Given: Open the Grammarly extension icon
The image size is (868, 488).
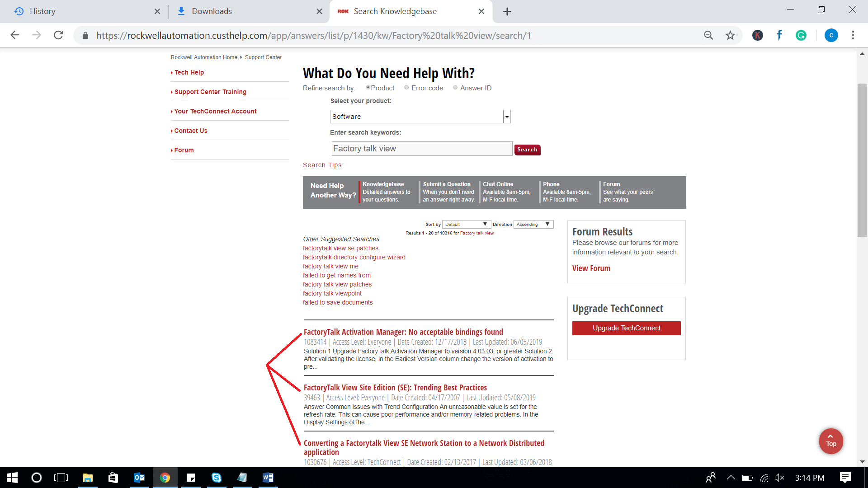Looking at the screenshot, I should pyautogui.click(x=801, y=35).
